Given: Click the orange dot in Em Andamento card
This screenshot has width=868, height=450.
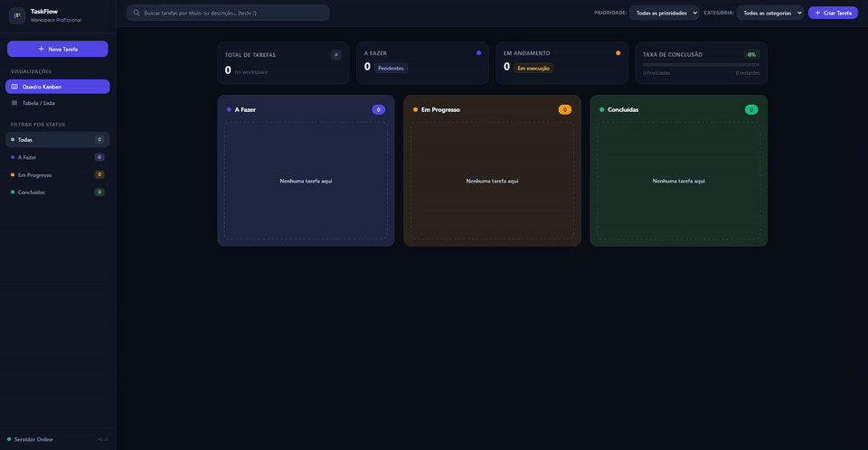Looking at the screenshot, I should (618, 53).
